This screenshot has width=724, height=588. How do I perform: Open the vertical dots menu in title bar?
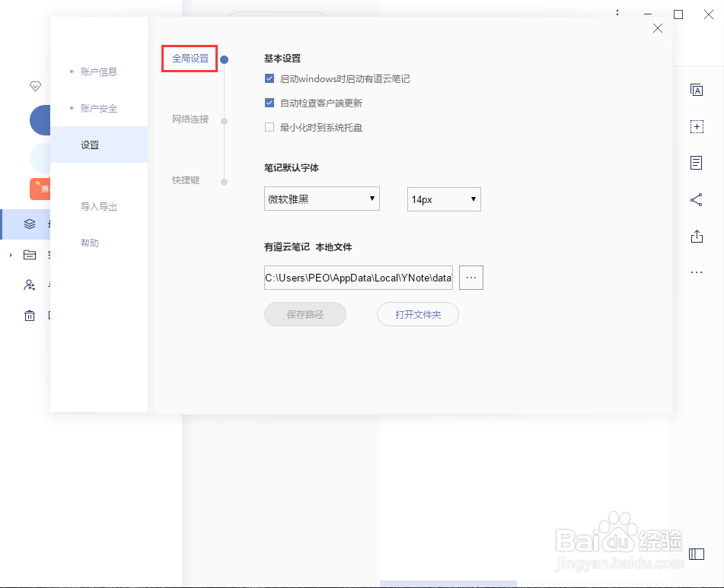(x=617, y=14)
